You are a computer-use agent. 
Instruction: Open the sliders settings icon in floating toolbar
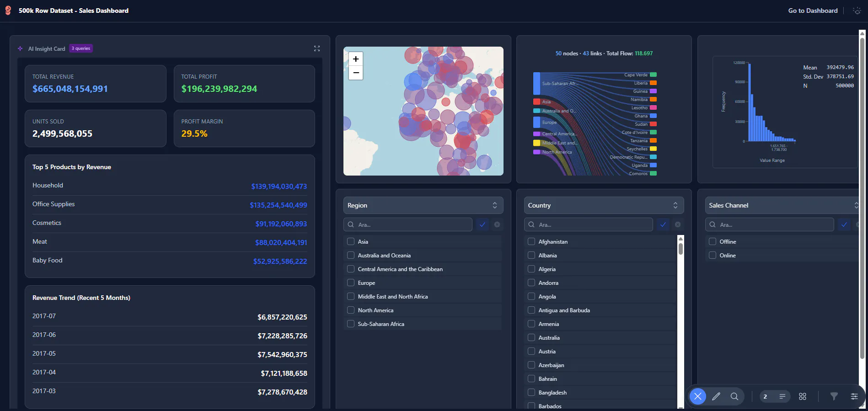[854, 396]
